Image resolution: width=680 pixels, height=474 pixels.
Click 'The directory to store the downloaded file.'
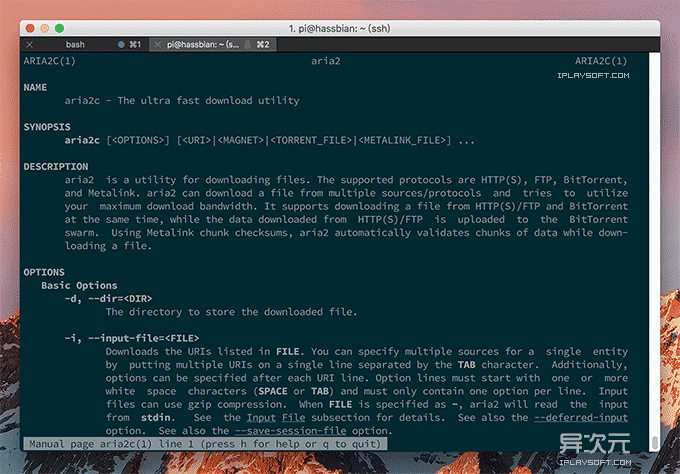pos(231,312)
